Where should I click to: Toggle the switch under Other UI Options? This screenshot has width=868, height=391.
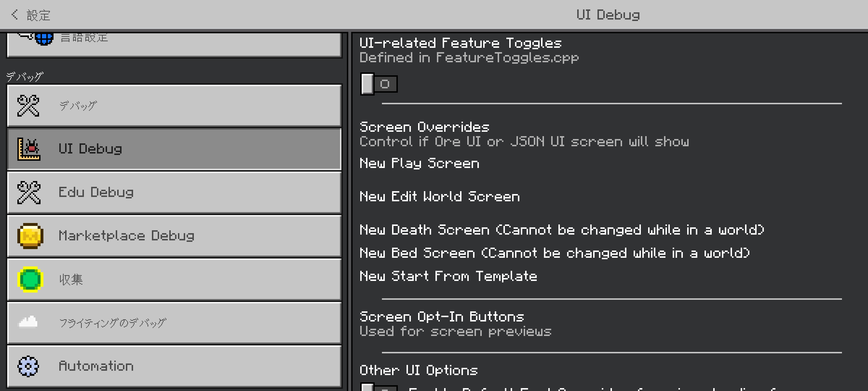[378, 387]
